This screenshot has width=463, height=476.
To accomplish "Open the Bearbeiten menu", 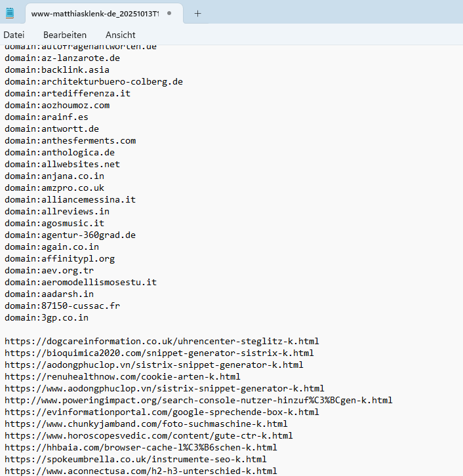I will click(x=64, y=35).
